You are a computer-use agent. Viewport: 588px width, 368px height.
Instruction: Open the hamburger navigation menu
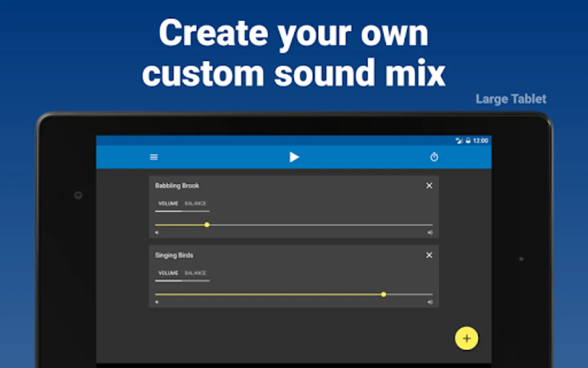154,157
